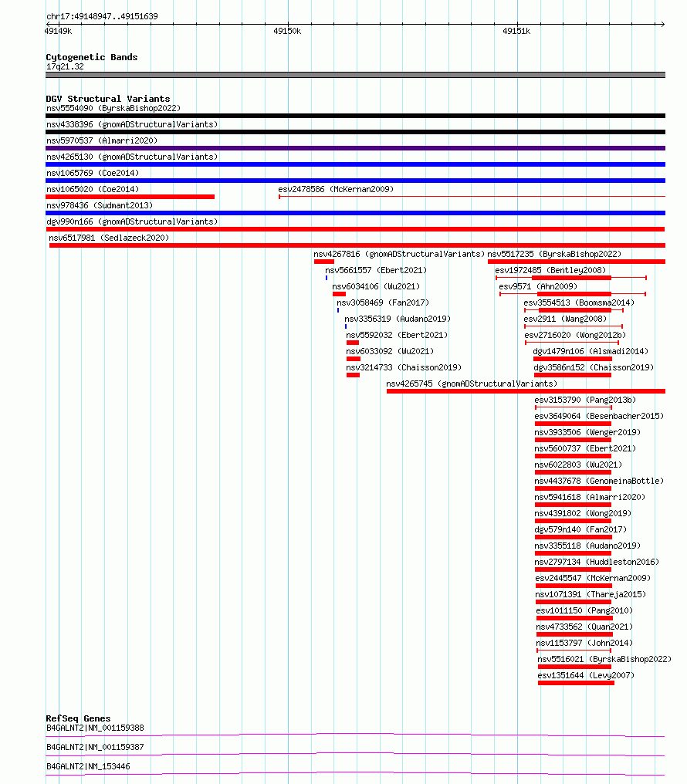The image size is (687, 784).
Task: Select nsv3356319 (Audano2019) label
Action: coord(398,319)
